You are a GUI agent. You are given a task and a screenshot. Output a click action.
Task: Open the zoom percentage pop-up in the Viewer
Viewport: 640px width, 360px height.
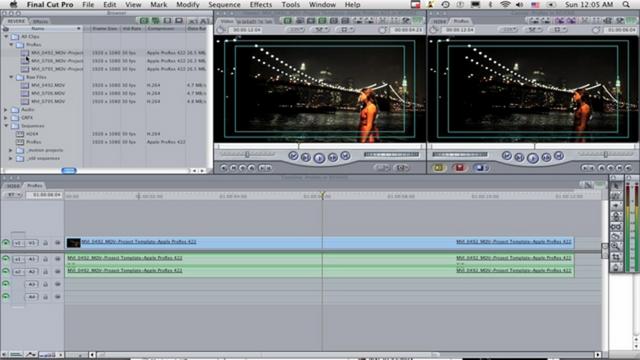click(296, 30)
